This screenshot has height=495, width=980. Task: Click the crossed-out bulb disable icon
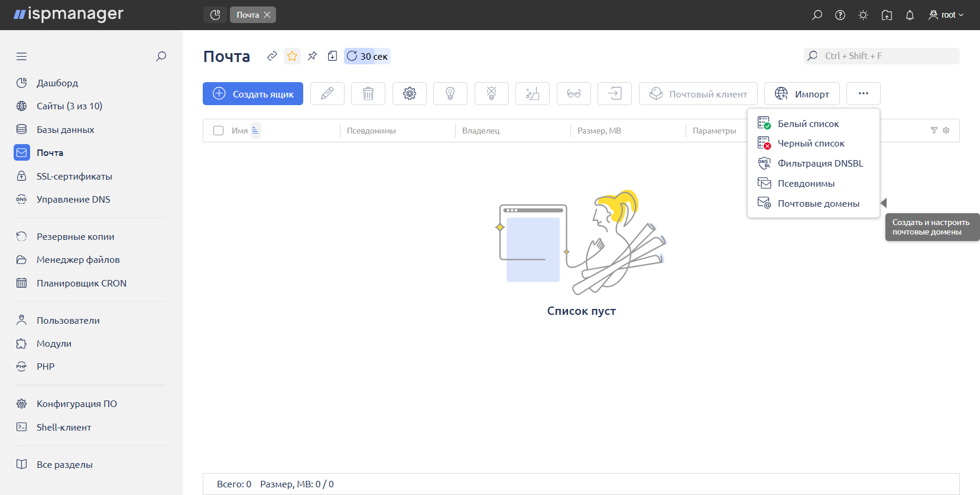(x=491, y=93)
